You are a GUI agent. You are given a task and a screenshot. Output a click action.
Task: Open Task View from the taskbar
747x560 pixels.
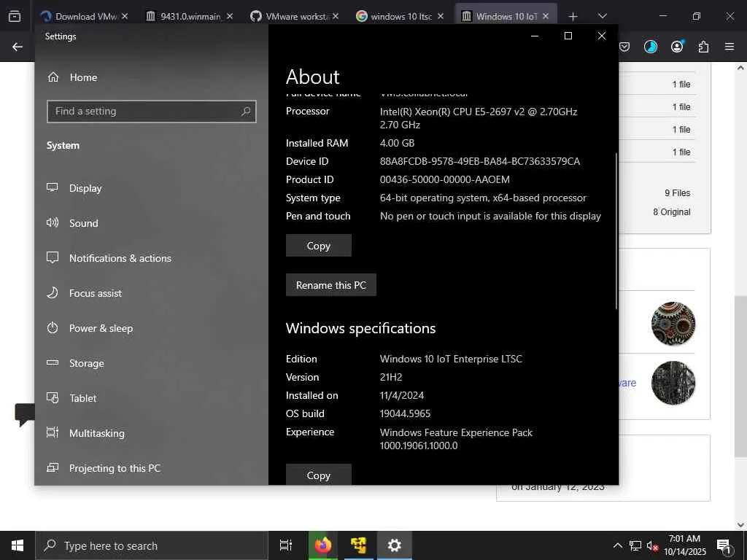[285, 545]
